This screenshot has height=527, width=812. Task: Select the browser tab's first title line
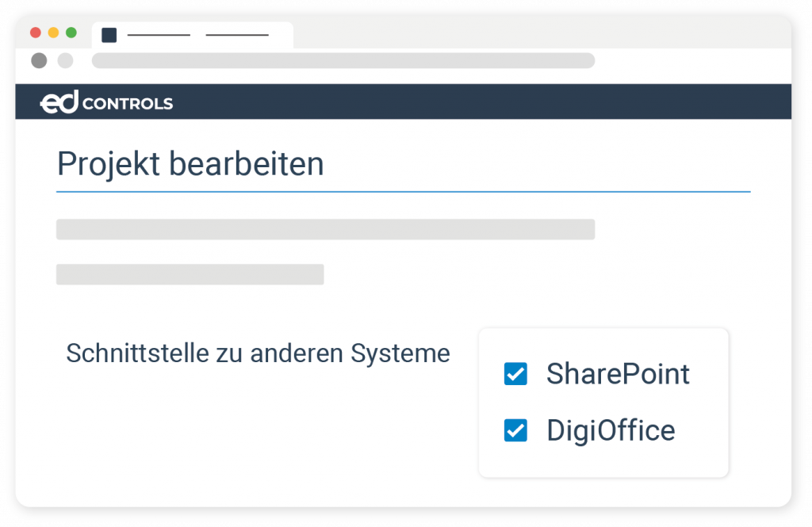[x=159, y=36]
